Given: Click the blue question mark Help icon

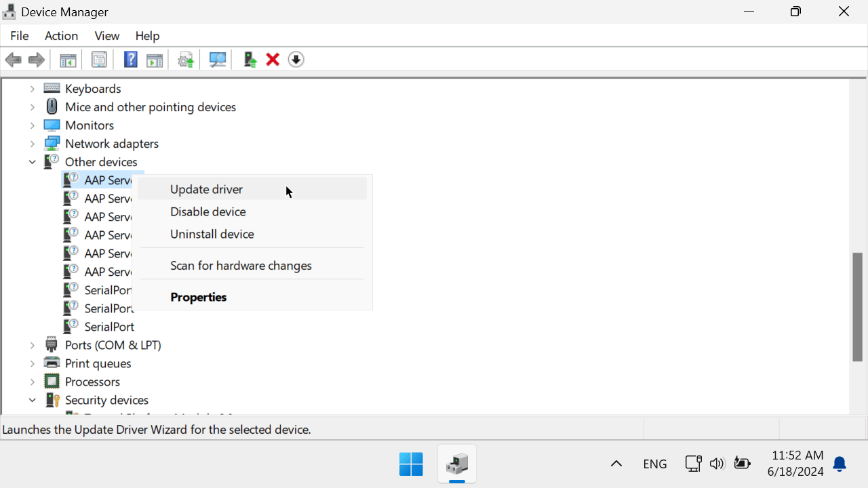Looking at the screenshot, I should click(130, 60).
